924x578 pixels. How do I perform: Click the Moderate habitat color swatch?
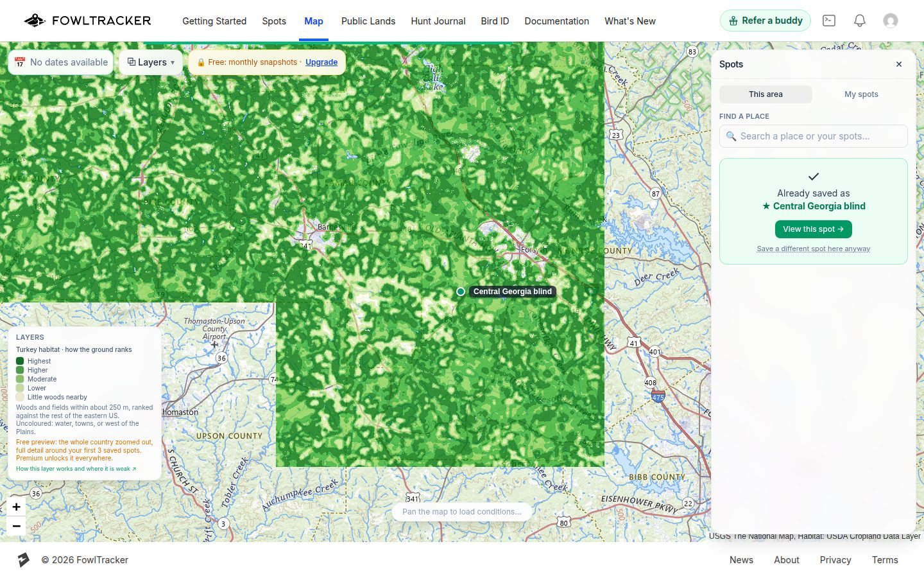[x=20, y=379]
